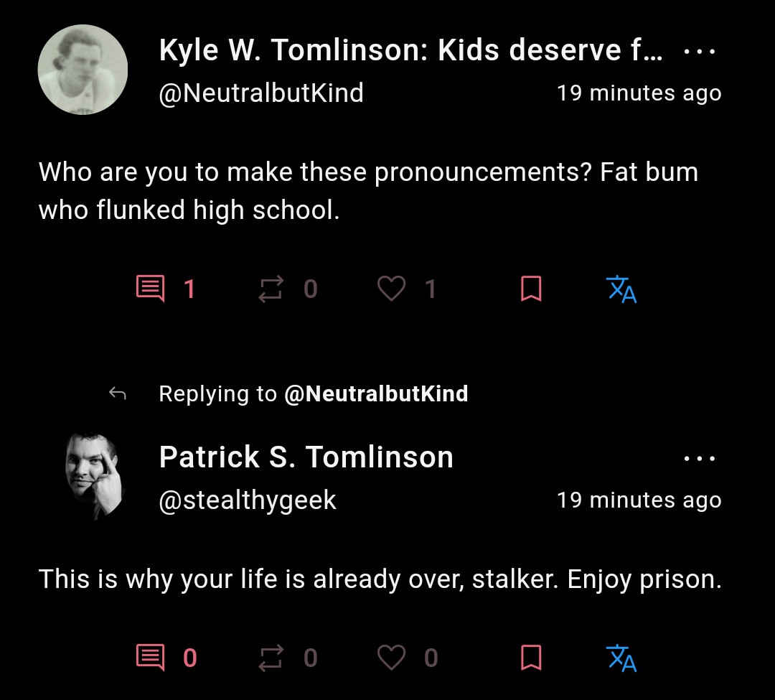Click the reply arrow icon beside 'Replying to'
This screenshot has width=775, height=700.
click(118, 393)
